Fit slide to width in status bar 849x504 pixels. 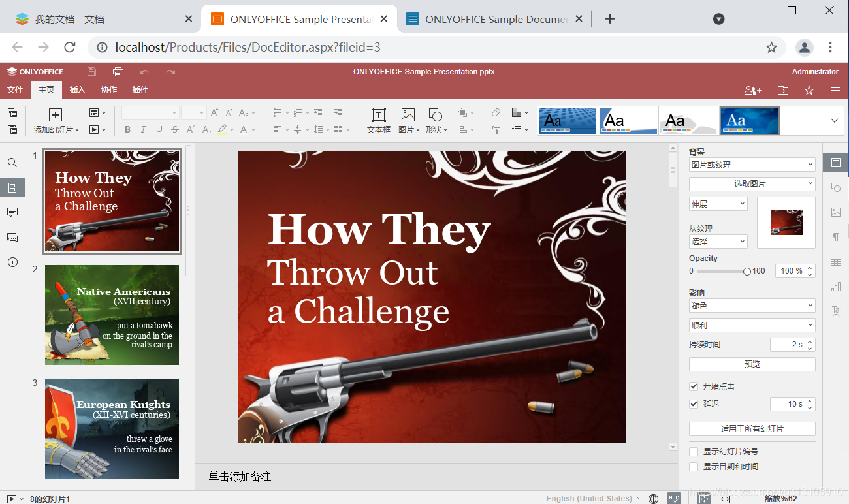725,498
